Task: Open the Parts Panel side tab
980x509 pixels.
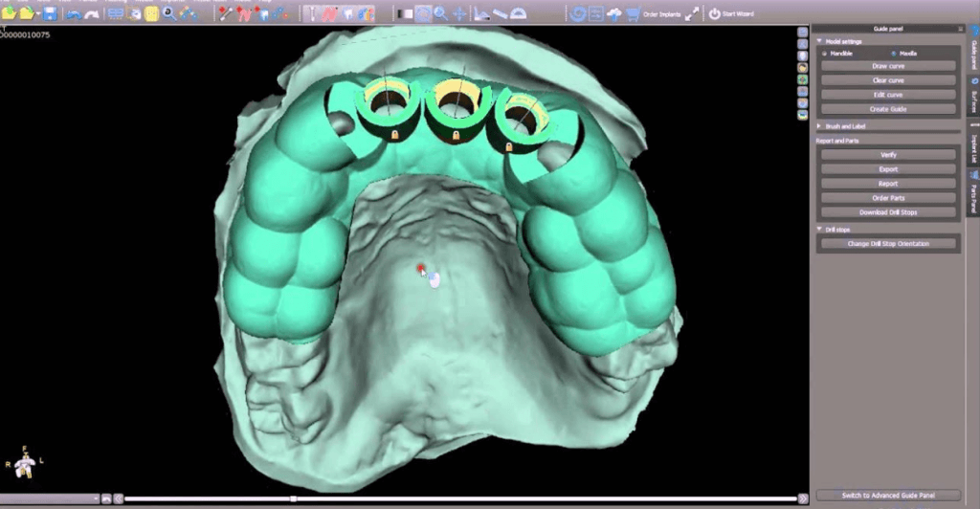Action: pos(973,192)
